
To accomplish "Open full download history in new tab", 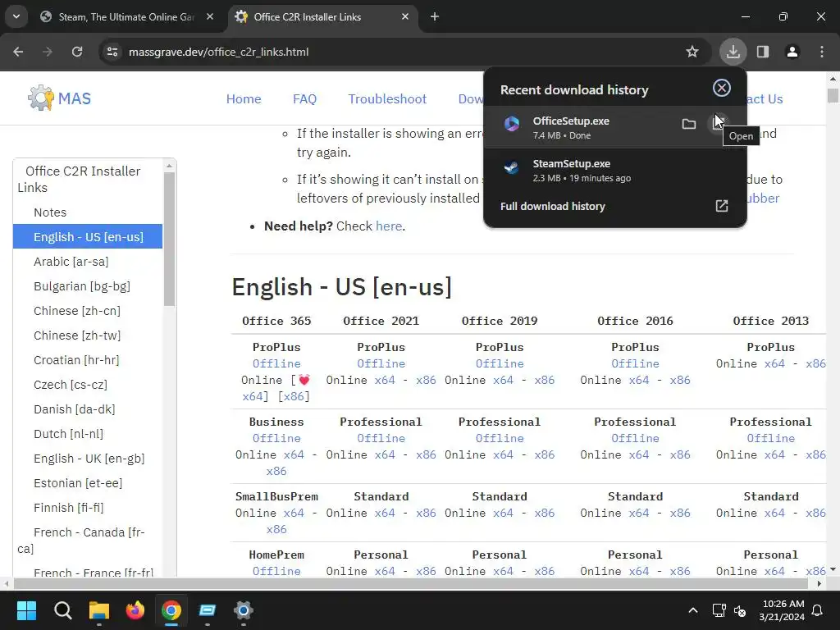I will point(722,206).
